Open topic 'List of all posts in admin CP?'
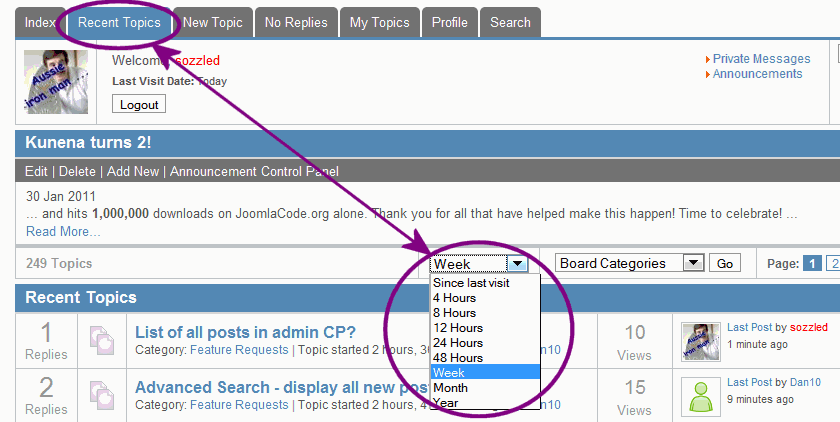This screenshot has width=840, height=422. (245, 332)
